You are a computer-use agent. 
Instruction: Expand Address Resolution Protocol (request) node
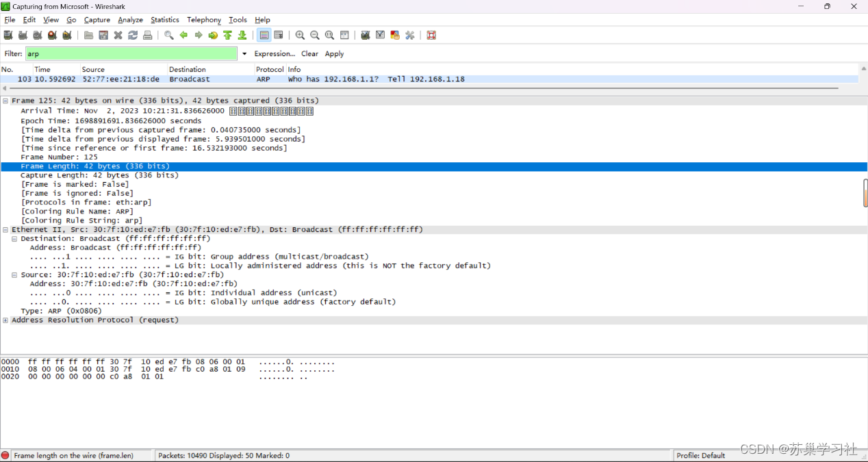(5, 320)
